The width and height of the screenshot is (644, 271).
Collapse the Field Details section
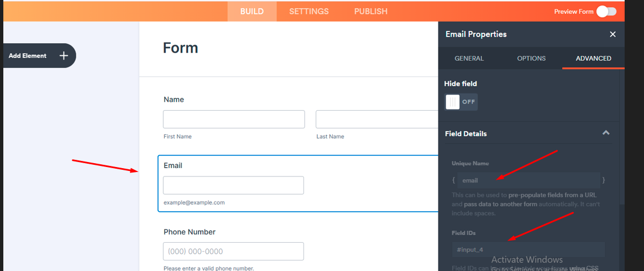pyautogui.click(x=606, y=133)
